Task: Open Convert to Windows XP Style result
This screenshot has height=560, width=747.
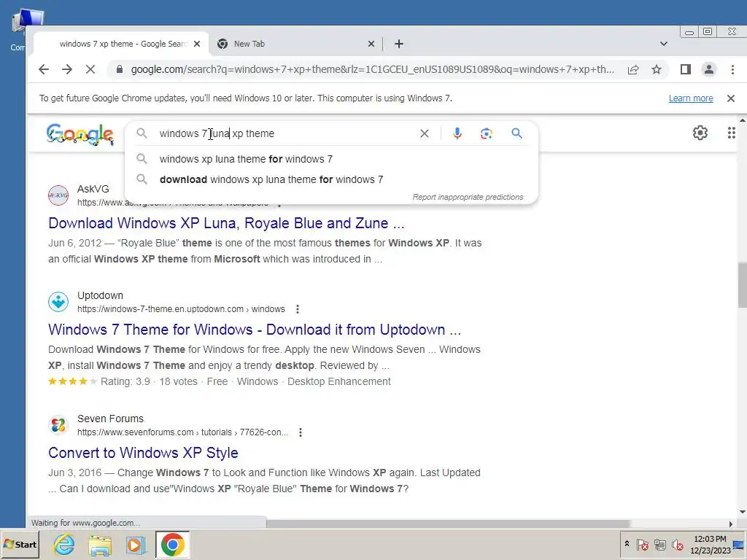Action: pos(143,453)
